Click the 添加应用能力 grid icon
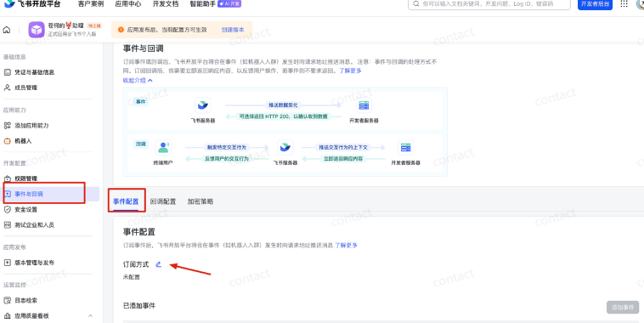This screenshot has height=323, width=644. 7,125
